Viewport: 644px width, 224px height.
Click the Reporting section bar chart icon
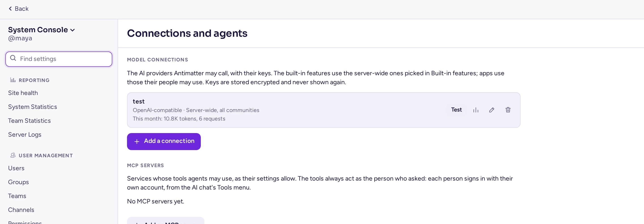13,80
